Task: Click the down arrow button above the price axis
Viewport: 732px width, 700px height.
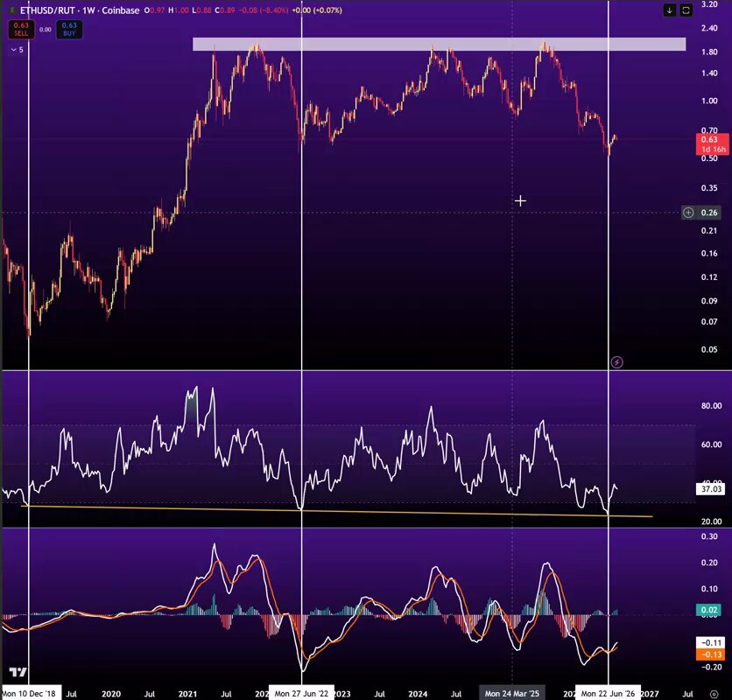Action: [670, 10]
